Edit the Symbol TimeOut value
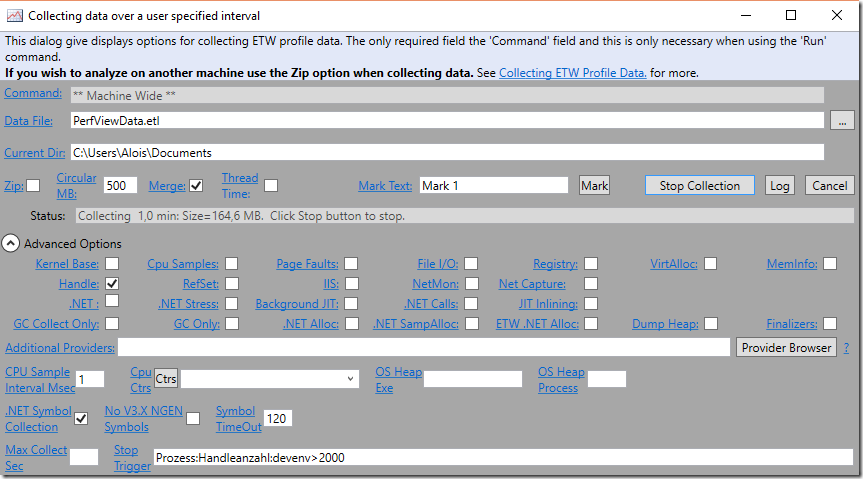 pyautogui.click(x=277, y=418)
